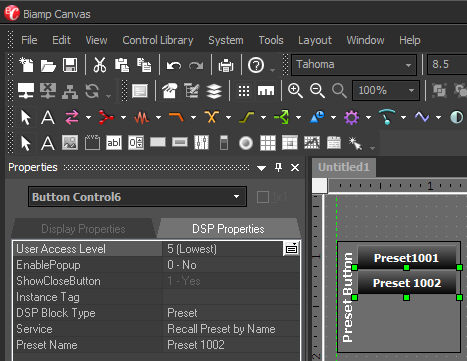
Task: Open the Edit menu
Action: coord(61,40)
